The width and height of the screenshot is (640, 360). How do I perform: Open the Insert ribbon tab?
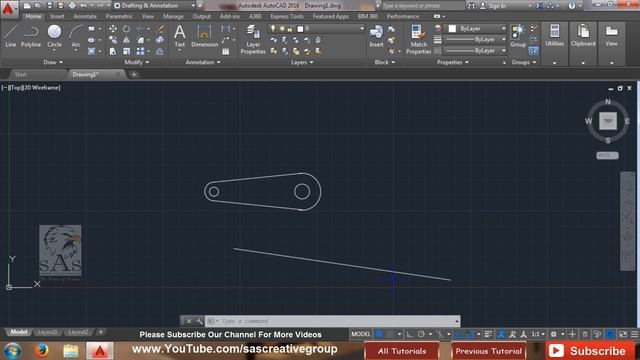click(57, 16)
